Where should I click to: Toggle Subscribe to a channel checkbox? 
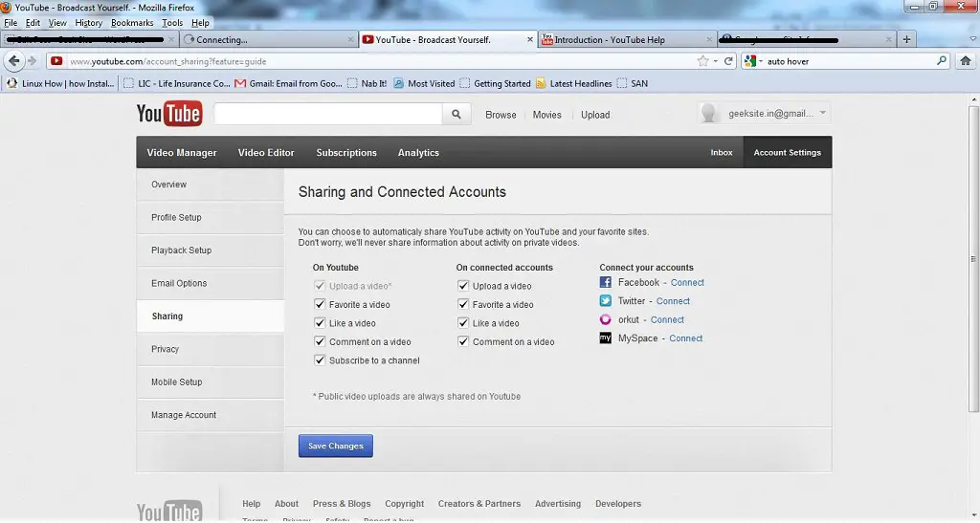[x=321, y=360]
